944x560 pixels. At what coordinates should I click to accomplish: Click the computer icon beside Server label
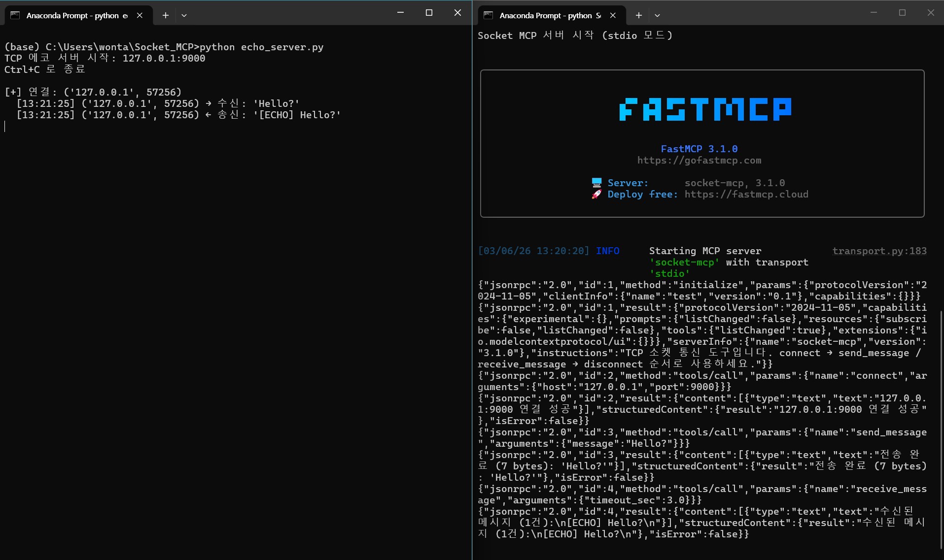coord(596,183)
